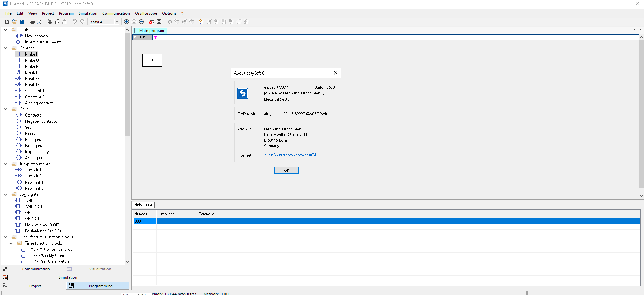Open print preview toolbar icon

(40, 22)
